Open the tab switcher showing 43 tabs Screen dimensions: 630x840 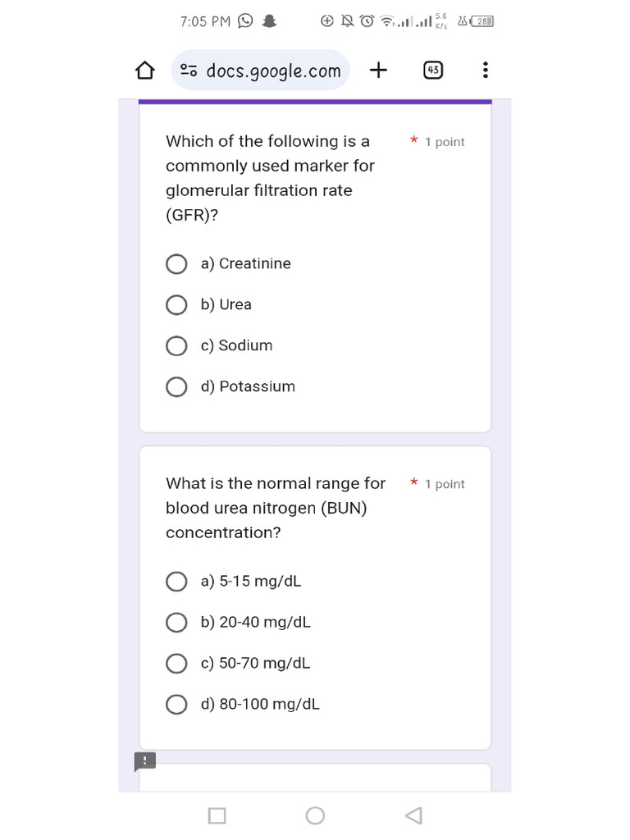[433, 71]
